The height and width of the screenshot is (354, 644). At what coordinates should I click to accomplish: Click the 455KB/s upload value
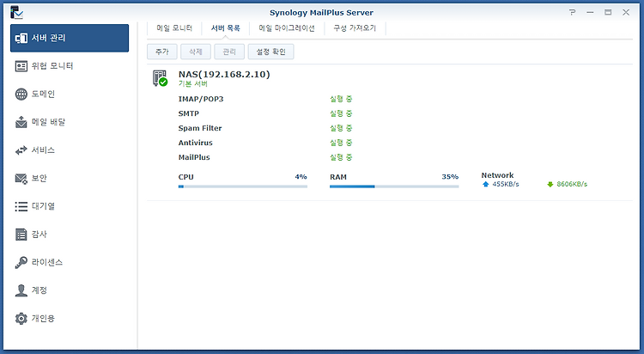(506, 184)
